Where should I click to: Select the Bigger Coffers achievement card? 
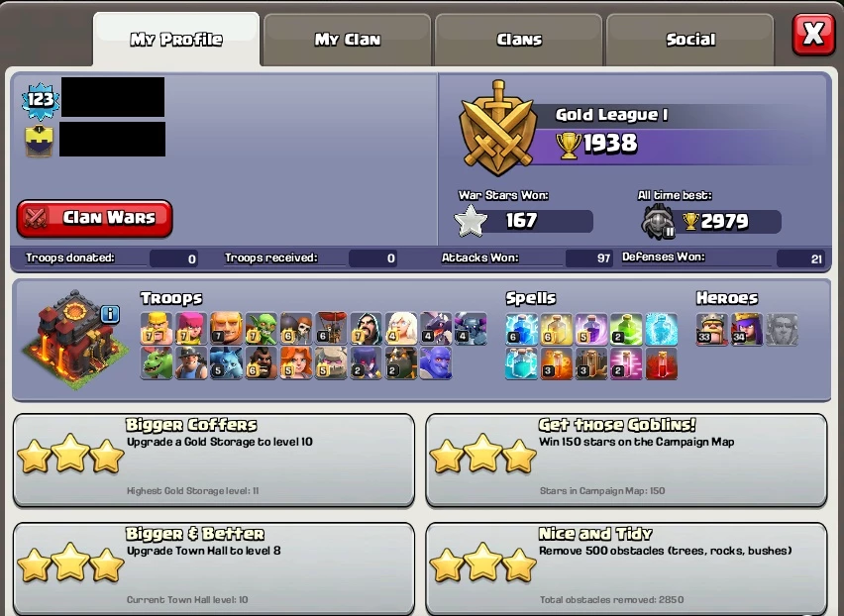pos(214,460)
